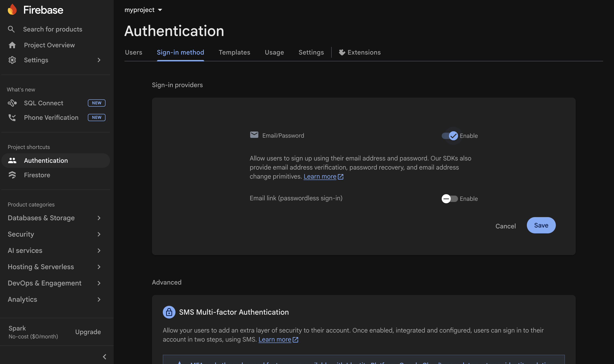The width and height of the screenshot is (614, 364).
Task: Switch to the Users tab
Action: pyautogui.click(x=133, y=53)
